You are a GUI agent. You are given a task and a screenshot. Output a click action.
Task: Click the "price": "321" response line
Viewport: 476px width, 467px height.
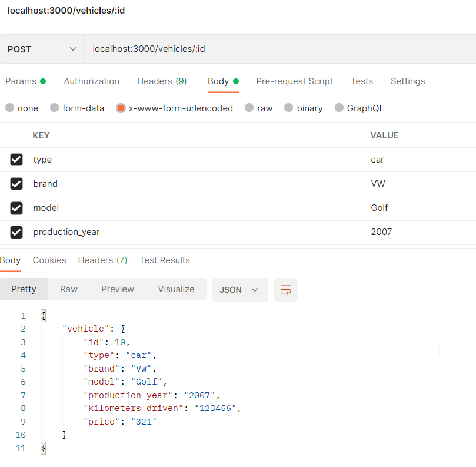pos(120,422)
